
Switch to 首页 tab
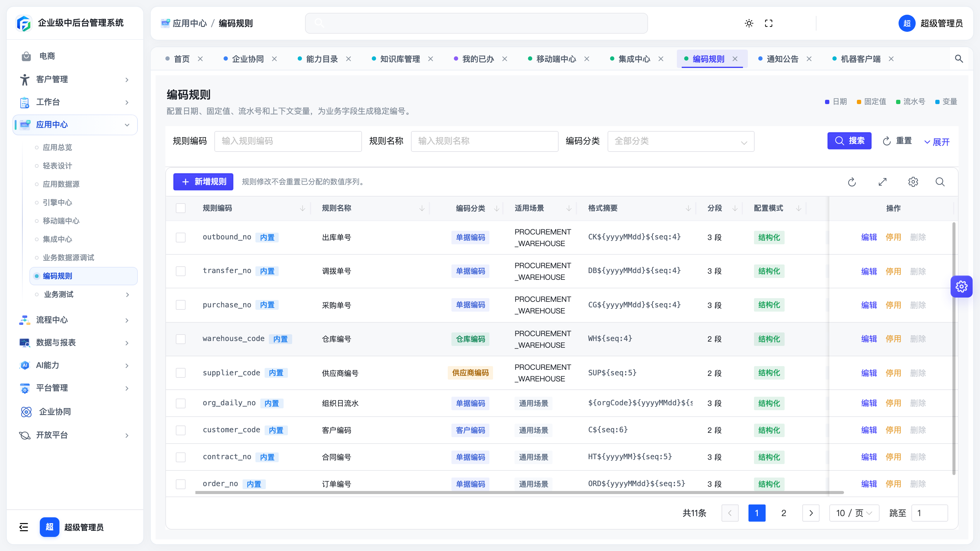pos(182,59)
